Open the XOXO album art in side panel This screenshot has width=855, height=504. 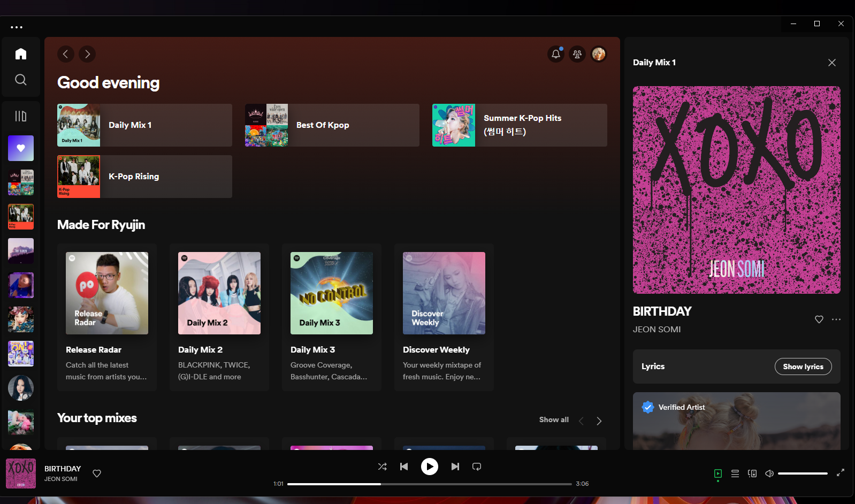737,190
